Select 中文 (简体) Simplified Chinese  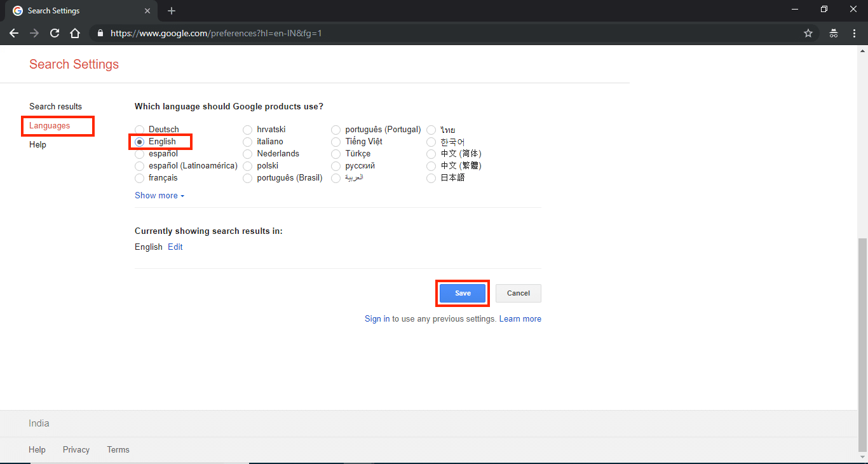click(431, 154)
